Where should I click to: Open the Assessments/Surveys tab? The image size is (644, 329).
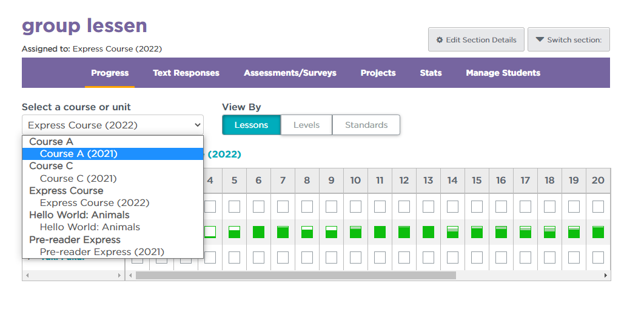[x=290, y=73]
